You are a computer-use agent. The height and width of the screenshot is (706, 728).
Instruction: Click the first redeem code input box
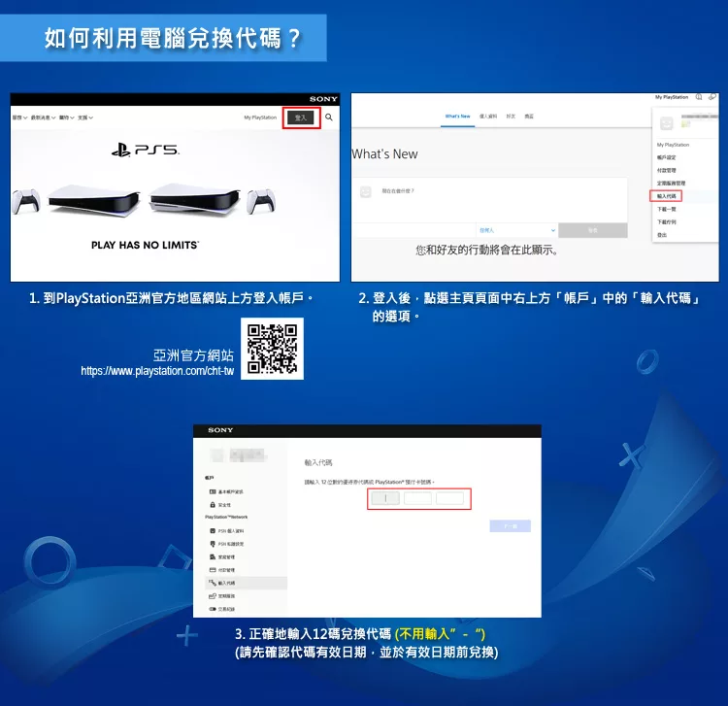coord(385,498)
